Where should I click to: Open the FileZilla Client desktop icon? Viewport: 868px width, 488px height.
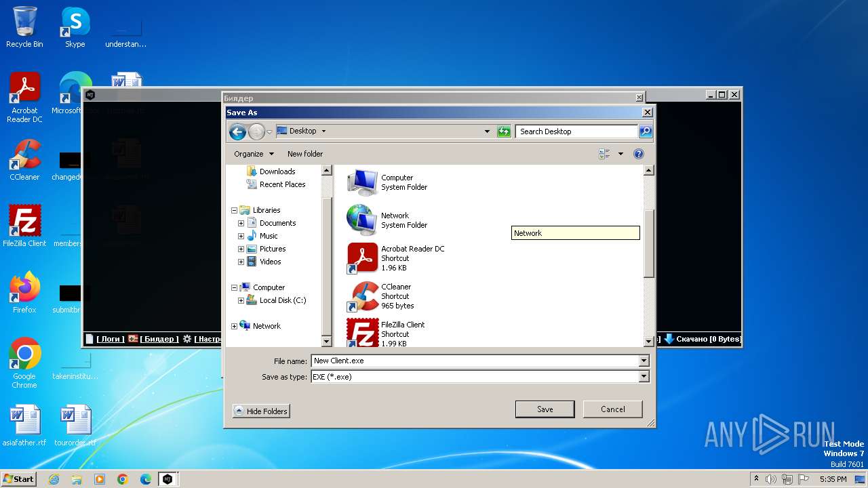tap(24, 226)
